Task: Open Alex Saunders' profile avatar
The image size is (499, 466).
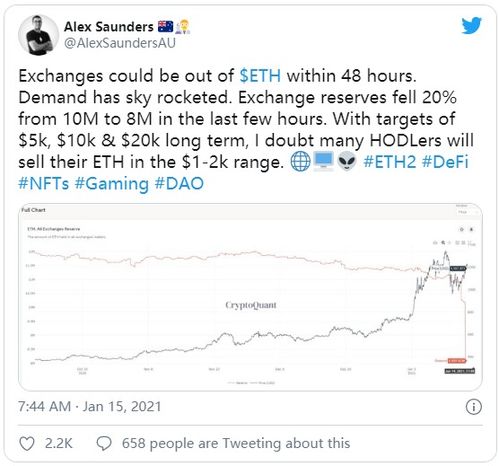Action: (39, 35)
